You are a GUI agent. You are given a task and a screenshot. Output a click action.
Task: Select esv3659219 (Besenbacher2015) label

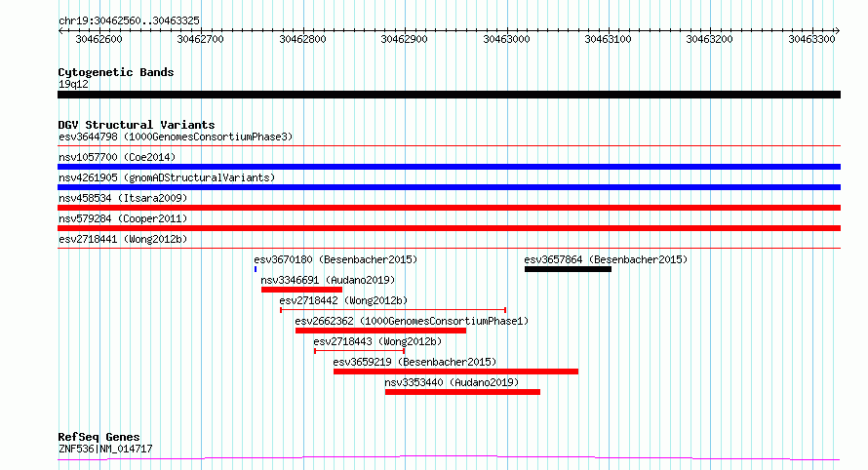tap(414, 362)
